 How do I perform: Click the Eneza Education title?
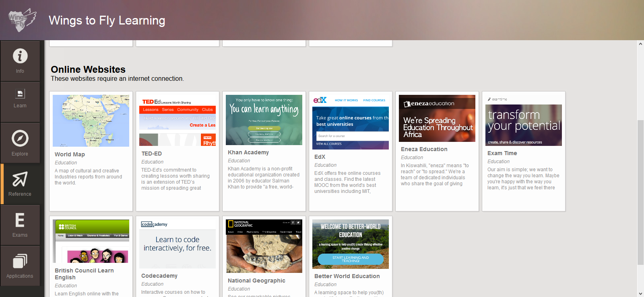tap(424, 149)
